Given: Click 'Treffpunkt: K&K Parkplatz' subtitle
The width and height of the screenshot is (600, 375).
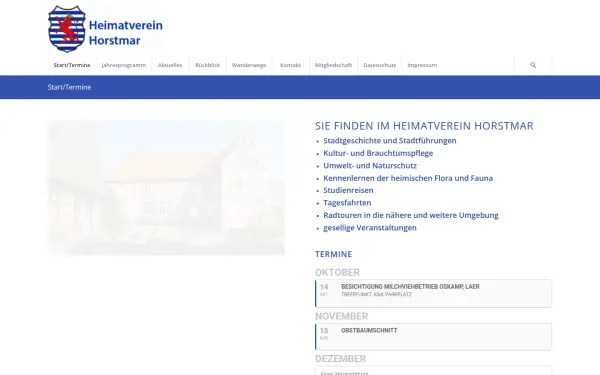Looking at the screenshot, I should coord(376,295).
